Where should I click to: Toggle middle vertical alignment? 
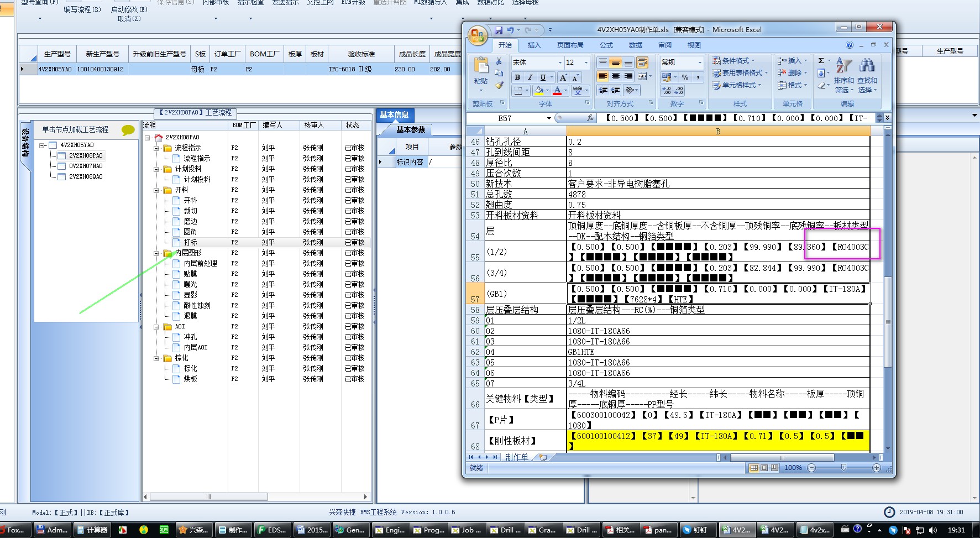point(615,62)
